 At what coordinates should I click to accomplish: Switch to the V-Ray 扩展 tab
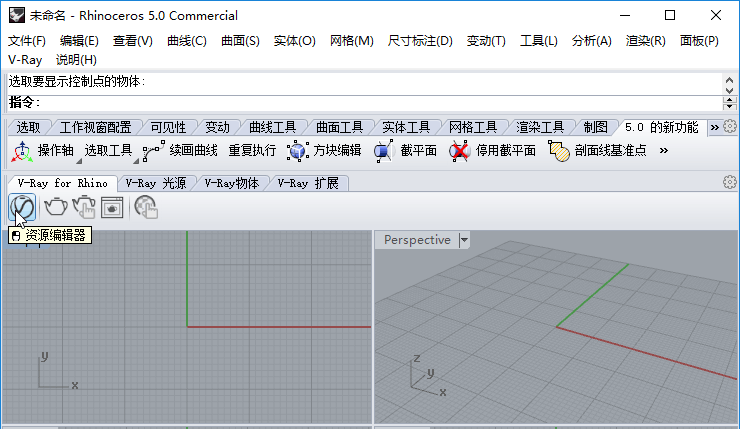coord(308,183)
